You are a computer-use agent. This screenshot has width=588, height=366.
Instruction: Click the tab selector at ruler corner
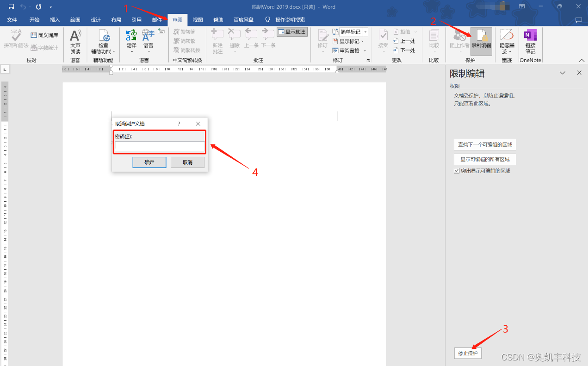coord(5,69)
